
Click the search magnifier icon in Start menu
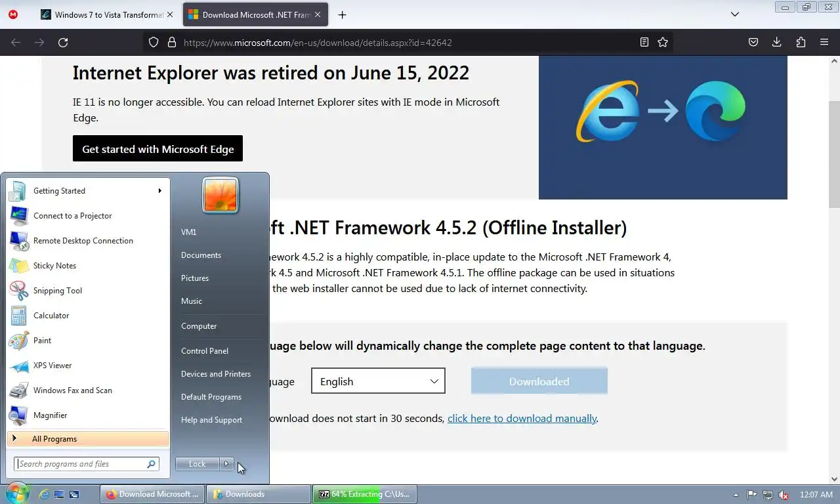point(152,464)
